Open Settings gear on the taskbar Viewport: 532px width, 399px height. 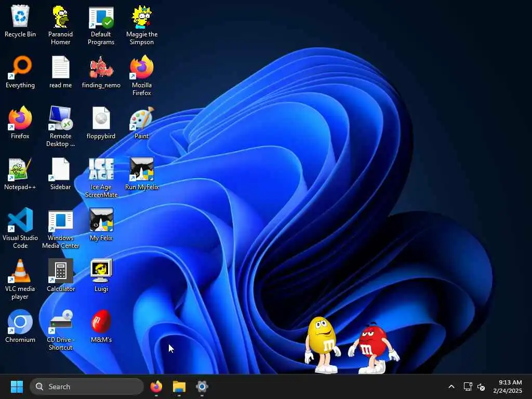pos(202,387)
